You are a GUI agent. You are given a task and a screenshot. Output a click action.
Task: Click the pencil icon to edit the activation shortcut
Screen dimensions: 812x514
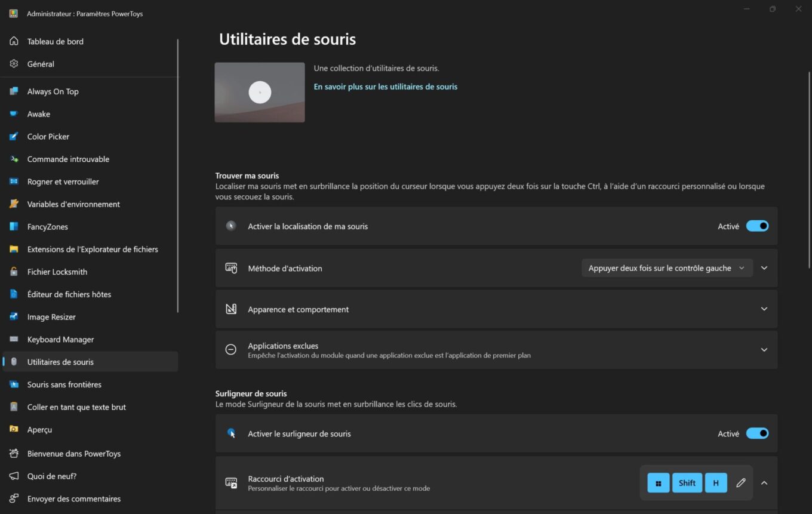point(741,483)
